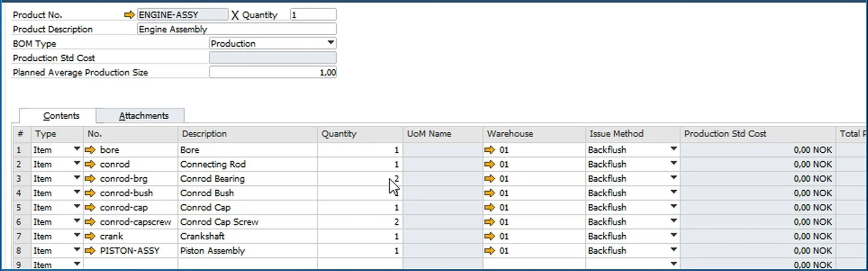Expand Type dropdown in empty row 9
Screen dimensions: 868x271
point(76,264)
